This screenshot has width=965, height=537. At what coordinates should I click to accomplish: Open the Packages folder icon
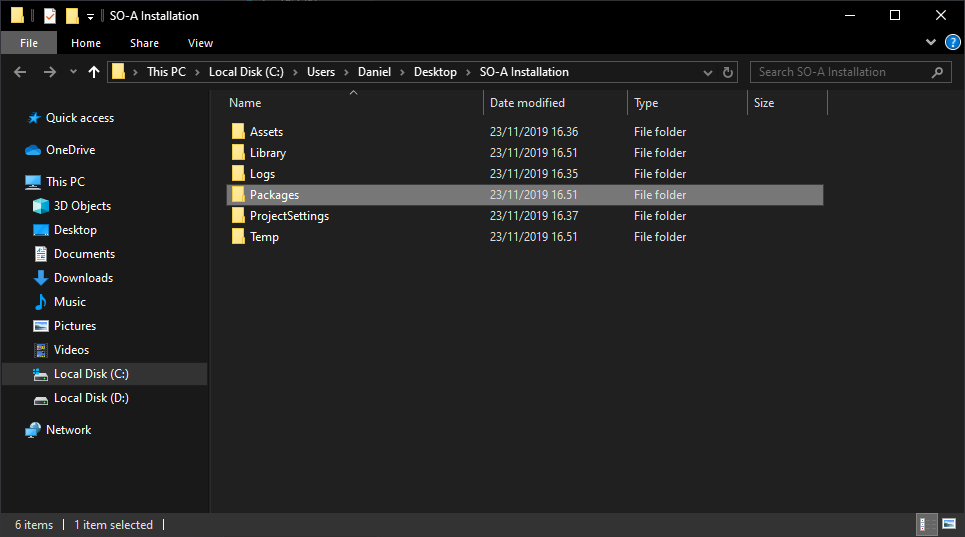[x=238, y=194]
